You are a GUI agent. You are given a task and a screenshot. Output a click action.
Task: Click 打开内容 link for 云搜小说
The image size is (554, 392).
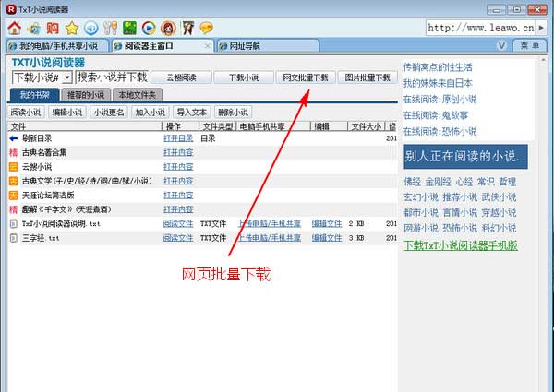(x=178, y=167)
